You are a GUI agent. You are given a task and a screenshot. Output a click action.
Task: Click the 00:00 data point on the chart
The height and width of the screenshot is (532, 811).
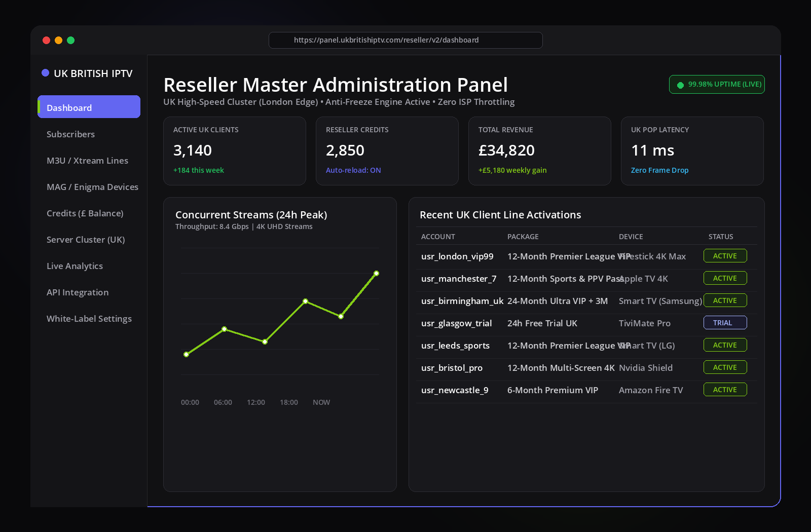click(x=186, y=355)
